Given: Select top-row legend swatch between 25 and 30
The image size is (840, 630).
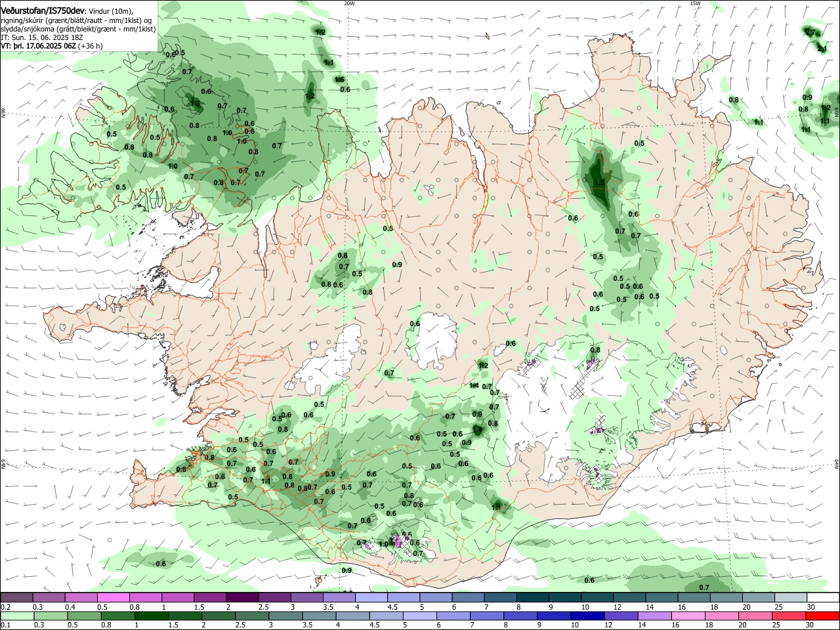Looking at the screenshot, I should [x=790, y=598].
